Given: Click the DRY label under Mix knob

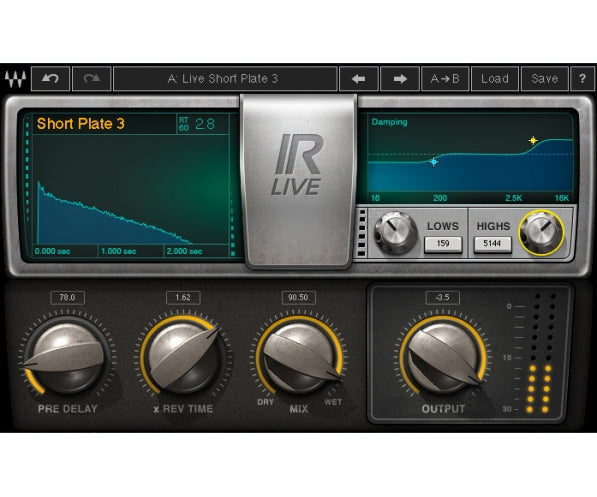Looking at the screenshot, I should point(265,402).
